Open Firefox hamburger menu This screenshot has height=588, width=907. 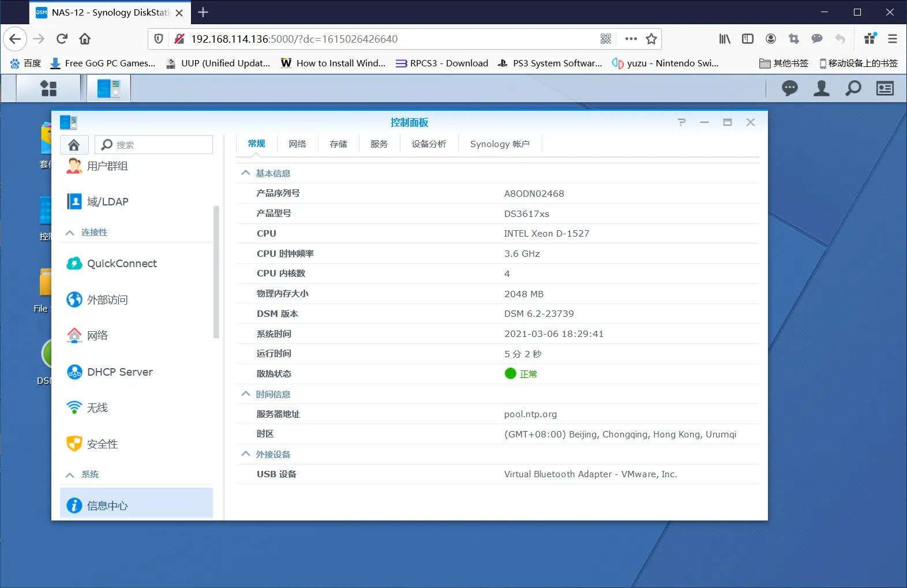893,39
